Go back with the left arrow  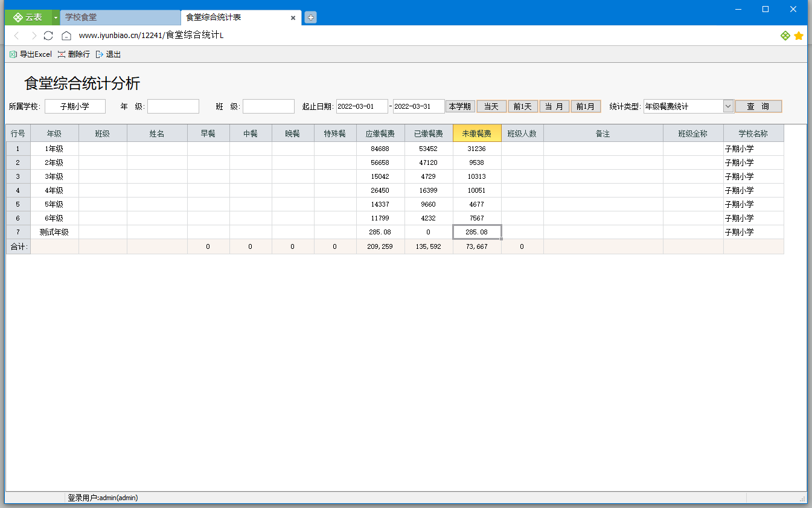click(16, 36)
